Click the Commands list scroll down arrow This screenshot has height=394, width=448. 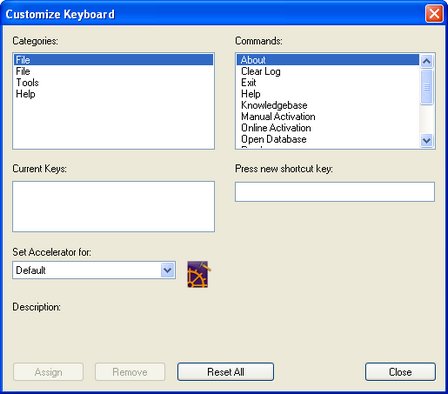click(427, 140)
